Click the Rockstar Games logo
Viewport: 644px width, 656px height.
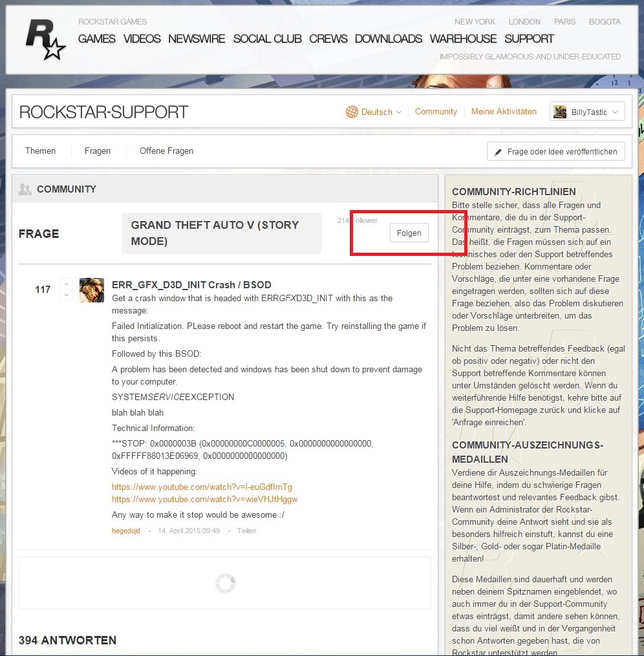pos(45,39)
